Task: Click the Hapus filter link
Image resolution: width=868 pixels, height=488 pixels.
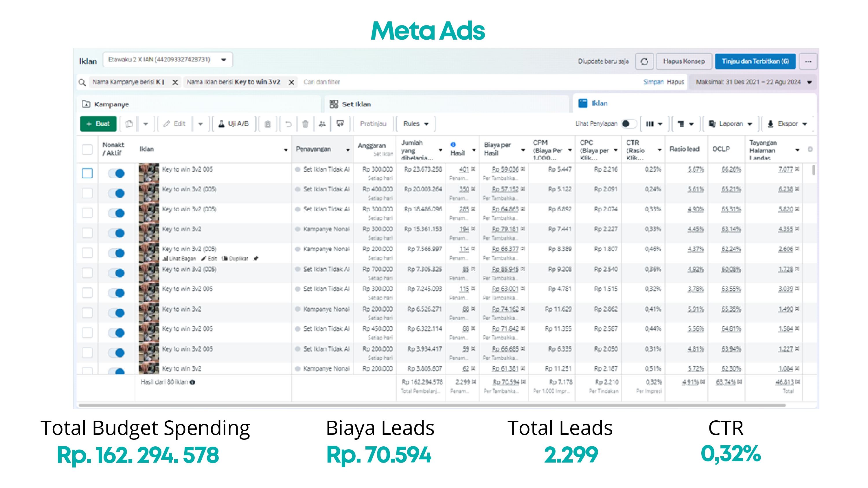Action: pos(675,82)
